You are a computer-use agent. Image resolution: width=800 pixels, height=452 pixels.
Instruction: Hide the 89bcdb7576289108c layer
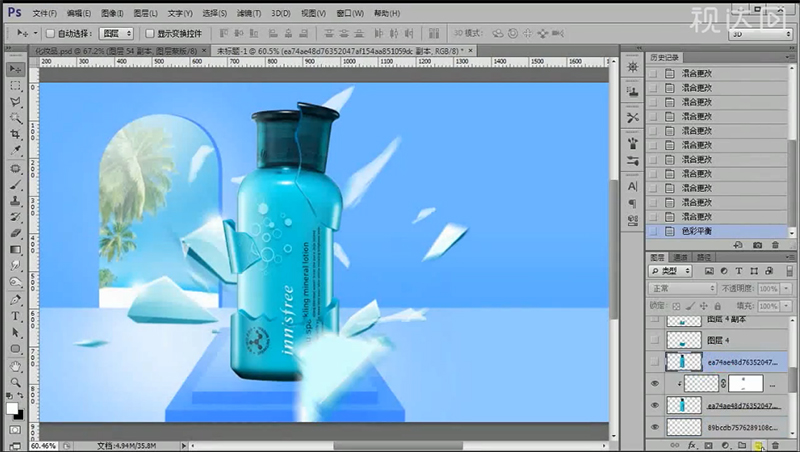click(655, 427)
